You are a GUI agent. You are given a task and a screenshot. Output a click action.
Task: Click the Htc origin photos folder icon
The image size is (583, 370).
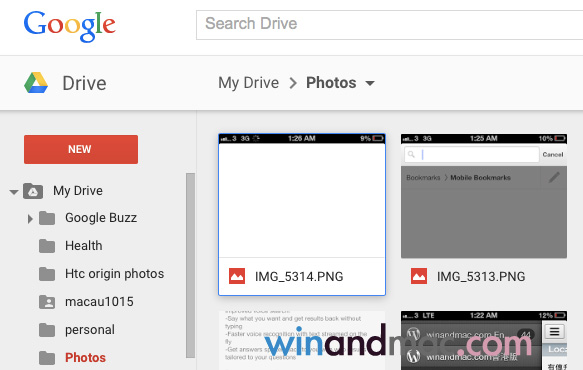coord(47,274)
